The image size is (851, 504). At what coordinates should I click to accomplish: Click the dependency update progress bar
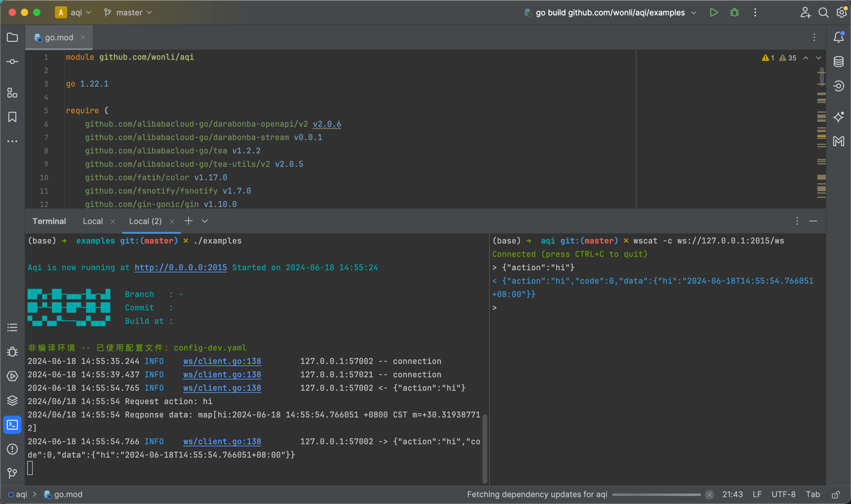656,495
